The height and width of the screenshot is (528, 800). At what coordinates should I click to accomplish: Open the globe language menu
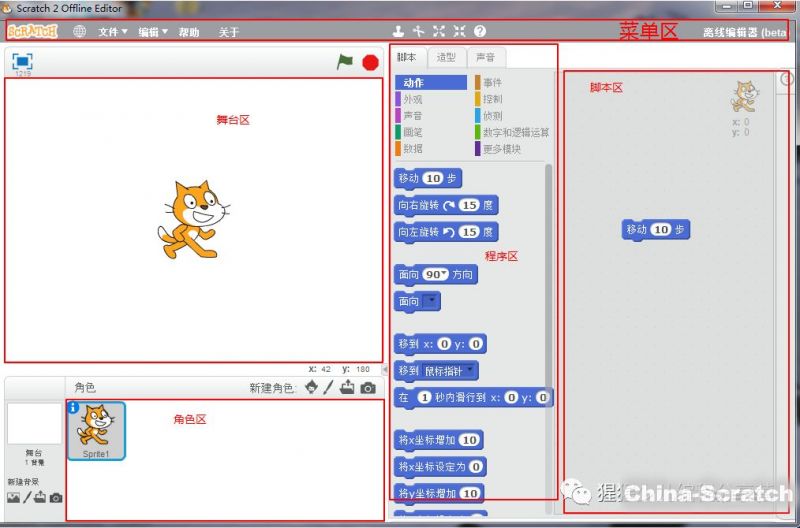(x=80, y=32)
